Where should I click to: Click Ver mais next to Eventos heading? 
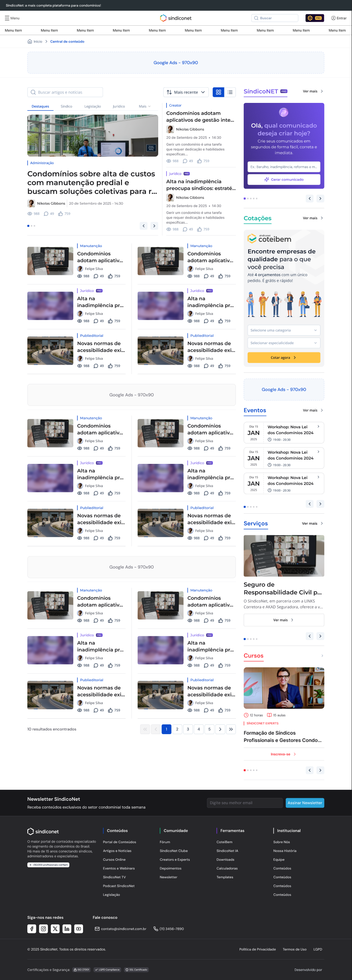point(313,410)
